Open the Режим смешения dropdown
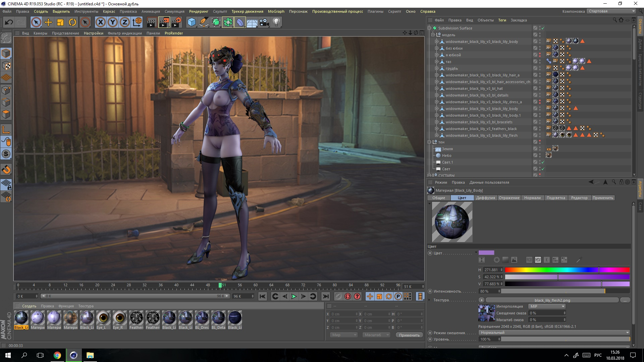The image size is (644, 362). [x=554, y=333]
